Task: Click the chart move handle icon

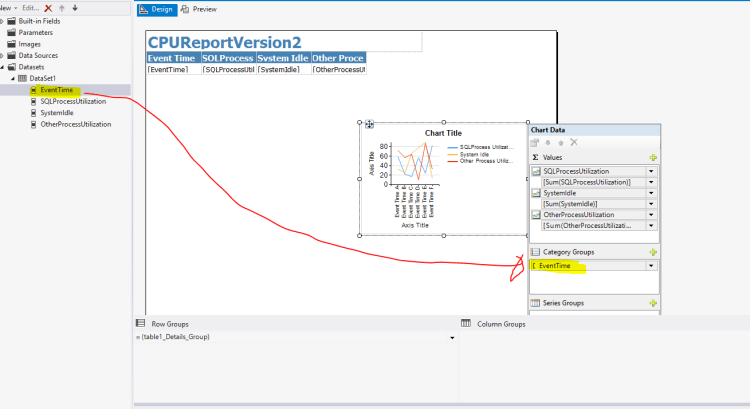Action: click(x=369, y=124)
